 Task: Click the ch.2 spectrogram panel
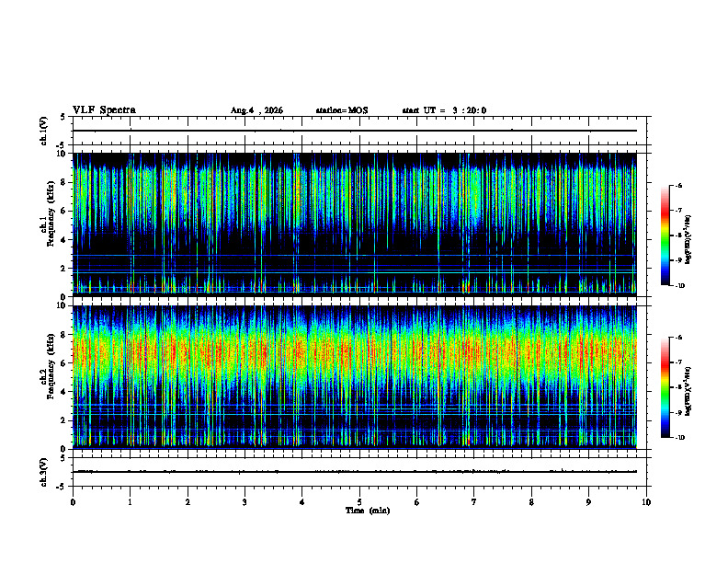pos(354,377)
